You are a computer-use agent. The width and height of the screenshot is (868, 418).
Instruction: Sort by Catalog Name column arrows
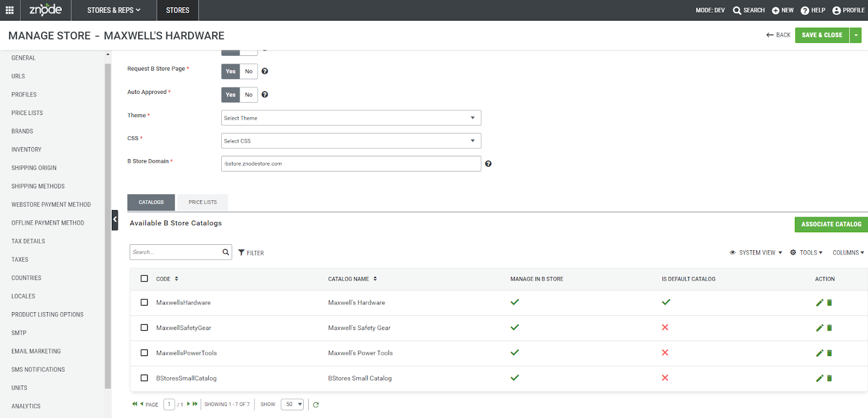tap(375, 279)
